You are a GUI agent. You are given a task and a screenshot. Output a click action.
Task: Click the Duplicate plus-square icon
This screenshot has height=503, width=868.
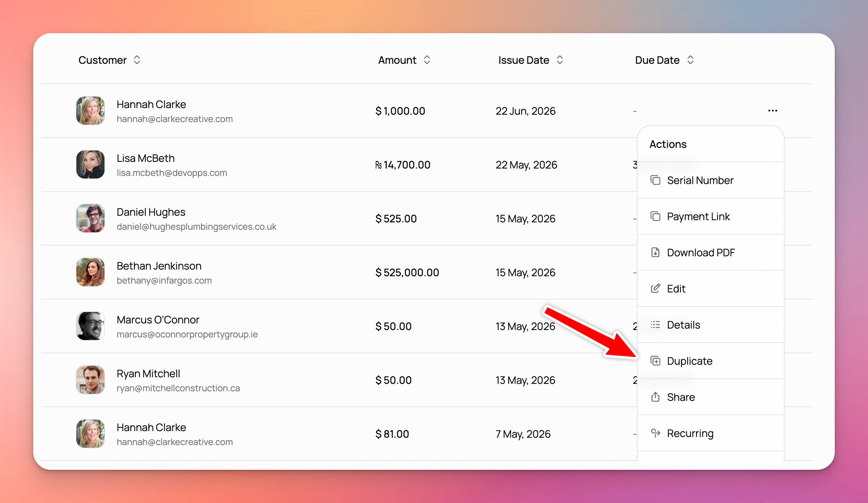click(655, 361)
